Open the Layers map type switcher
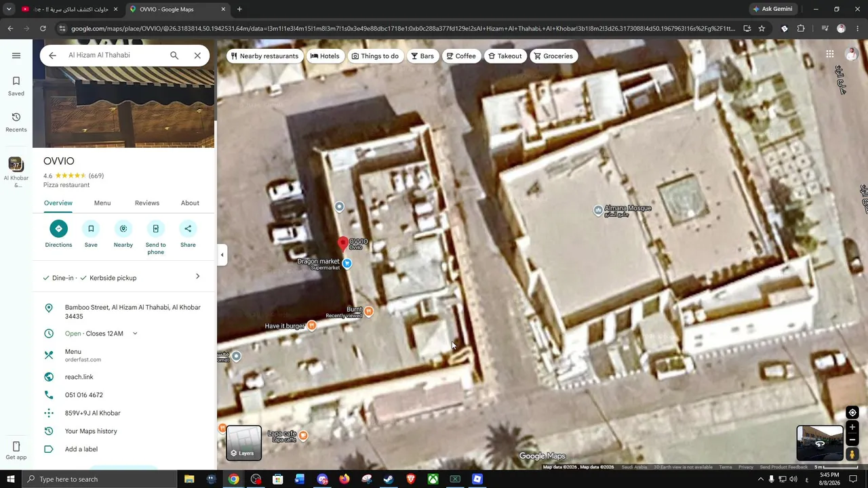 click(x=243, y=443)
